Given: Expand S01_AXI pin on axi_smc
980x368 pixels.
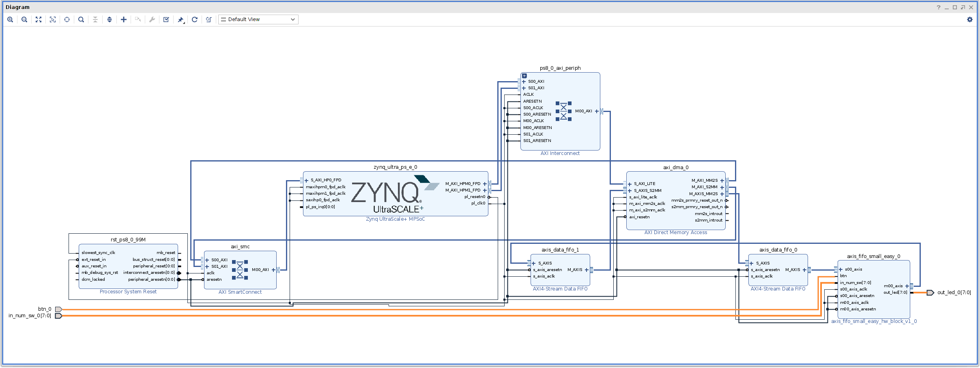Looking at the screenshot, I should tap(207, 267).
